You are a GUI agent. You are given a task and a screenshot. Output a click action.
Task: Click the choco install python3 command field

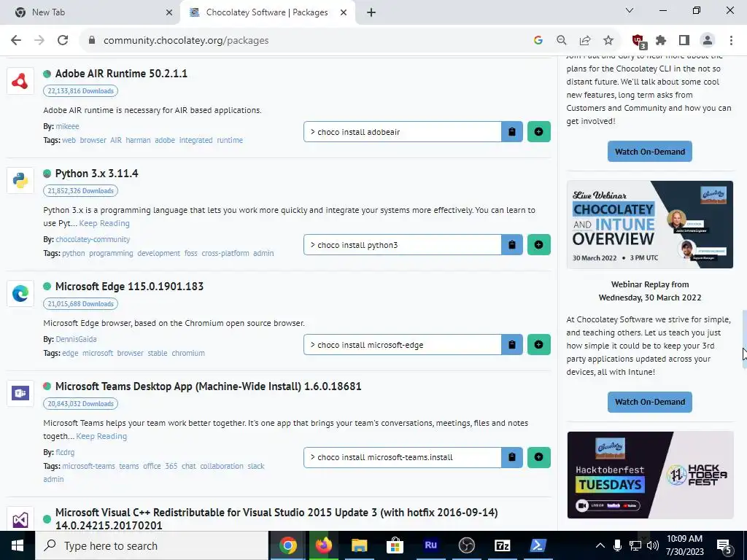(x=403, y=245)
